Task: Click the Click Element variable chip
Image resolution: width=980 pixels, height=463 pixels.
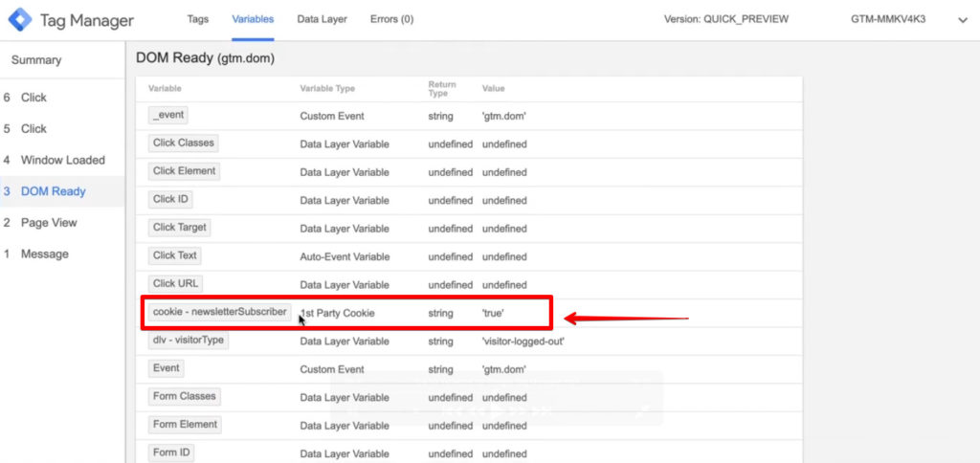Action: pos(185,171)
